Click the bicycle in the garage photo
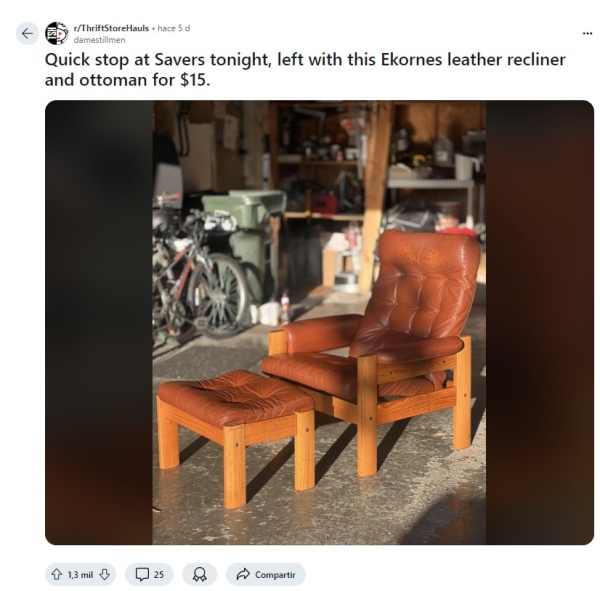This screenshot has height=591, width=600. pos(199,272)
